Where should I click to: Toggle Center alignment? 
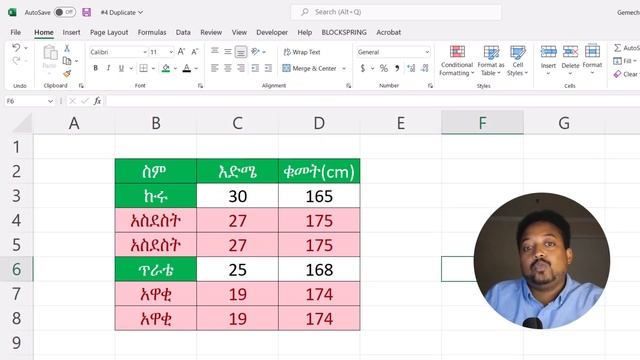tap(228, 68)
